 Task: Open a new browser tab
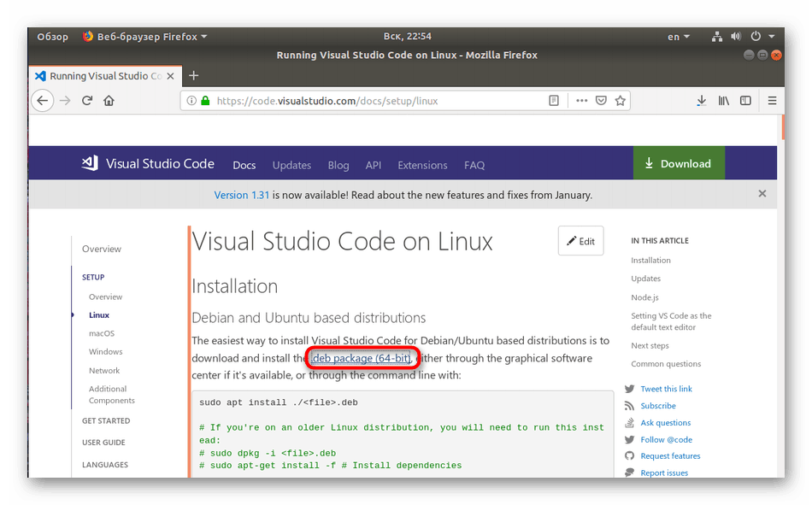[x=194, y=75]
